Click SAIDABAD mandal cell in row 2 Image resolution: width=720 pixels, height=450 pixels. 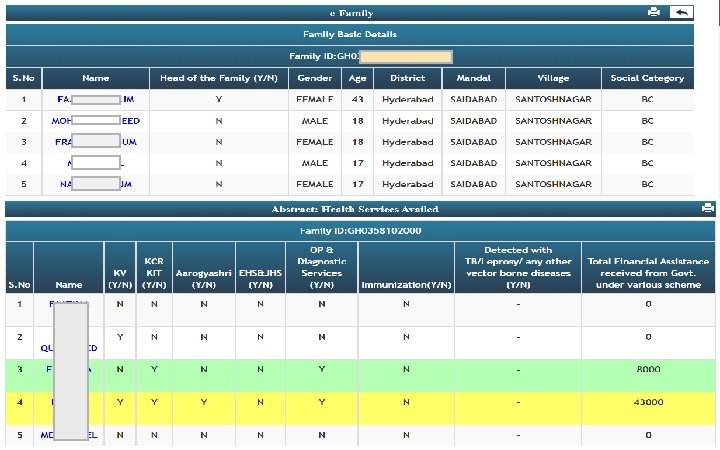coord(473,121)
